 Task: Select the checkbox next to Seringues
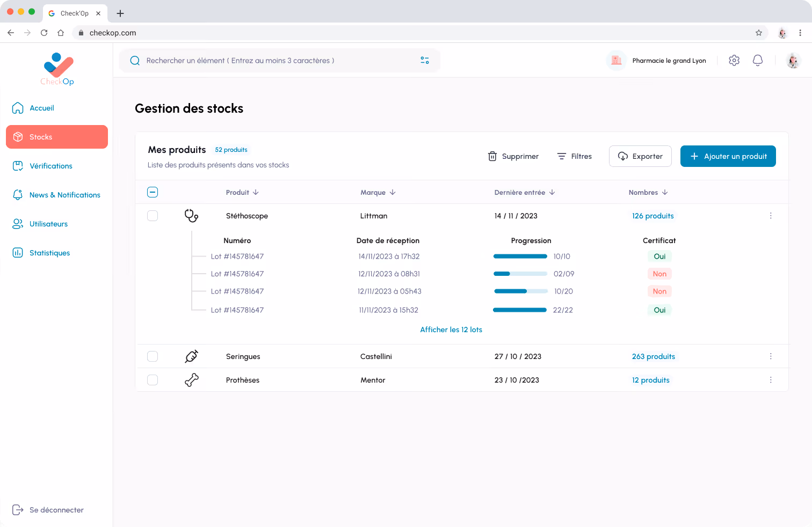pyautogui.click(x=153, y=356)
